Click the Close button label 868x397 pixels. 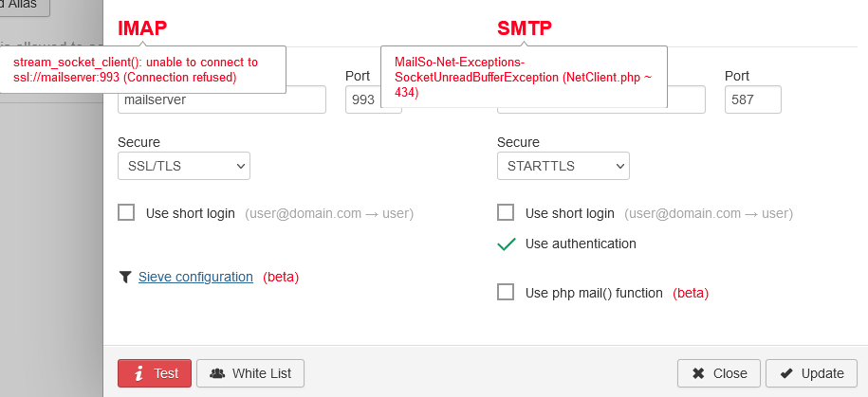729,373
